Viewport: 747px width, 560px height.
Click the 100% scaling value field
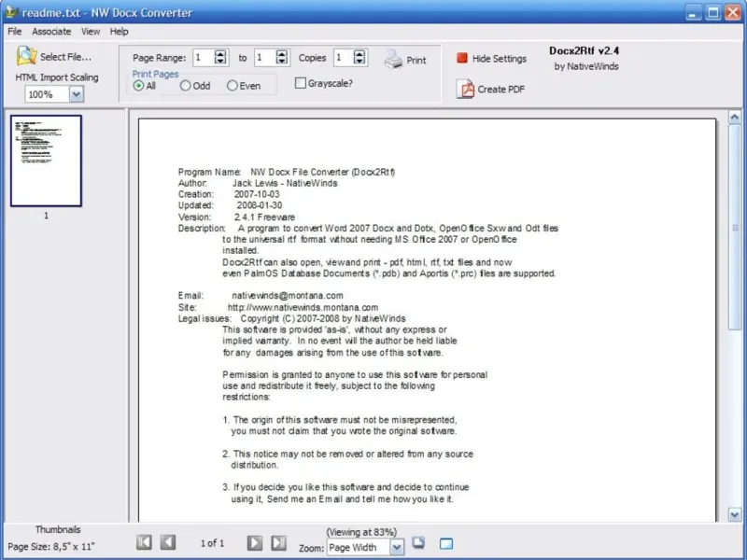pos(48,94)
